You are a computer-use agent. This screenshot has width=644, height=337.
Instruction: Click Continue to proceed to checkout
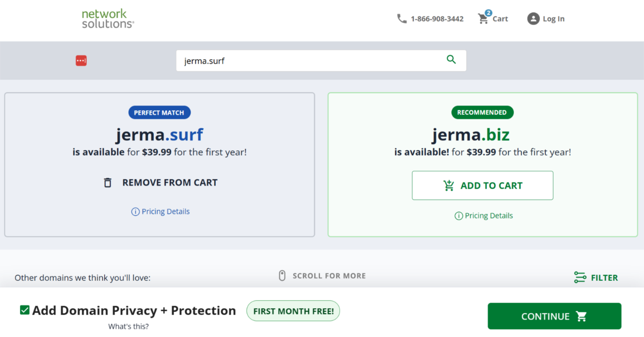click(554, 316)
